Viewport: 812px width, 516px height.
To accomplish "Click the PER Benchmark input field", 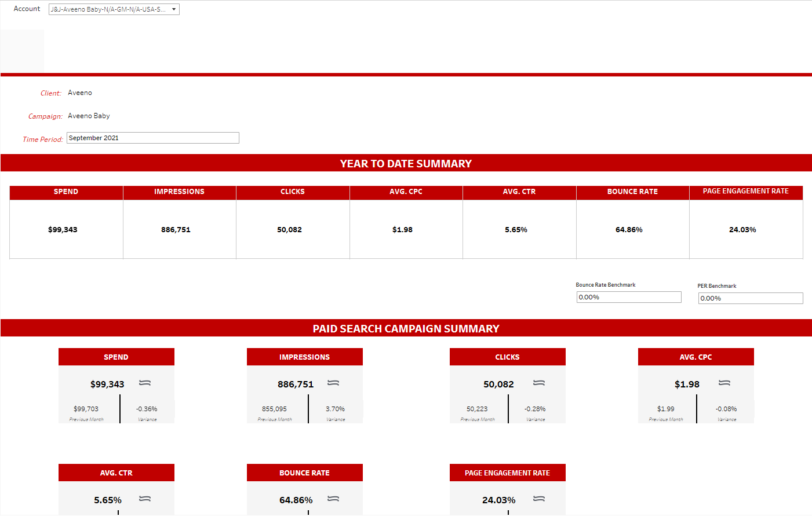I will pyautogui.click(x=751, y=298).
